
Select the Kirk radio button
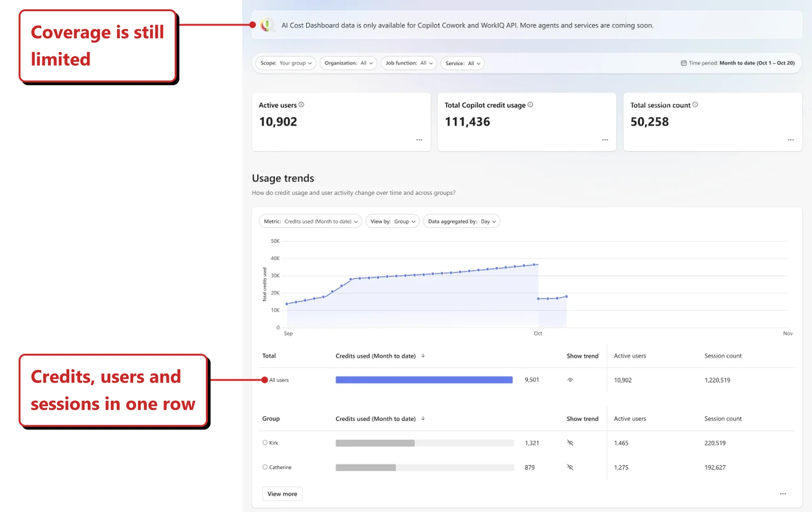click(x=265, y=443)
